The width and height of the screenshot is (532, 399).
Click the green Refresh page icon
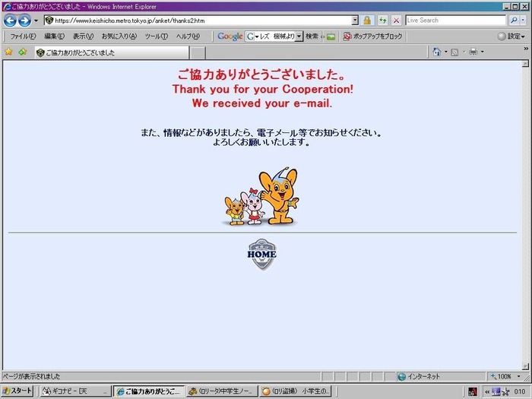(383, 21)
